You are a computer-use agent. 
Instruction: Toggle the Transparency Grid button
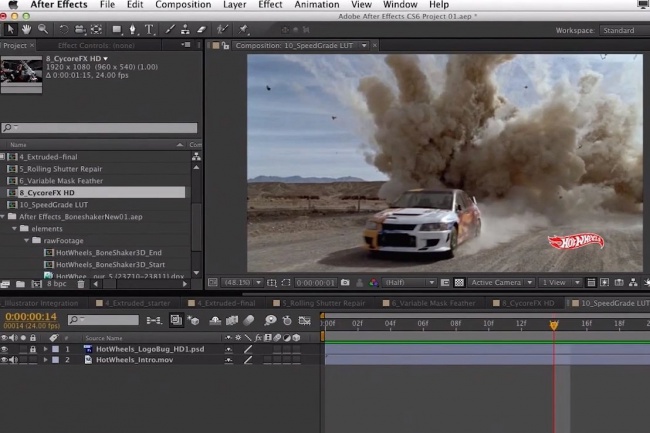point(459,283)
